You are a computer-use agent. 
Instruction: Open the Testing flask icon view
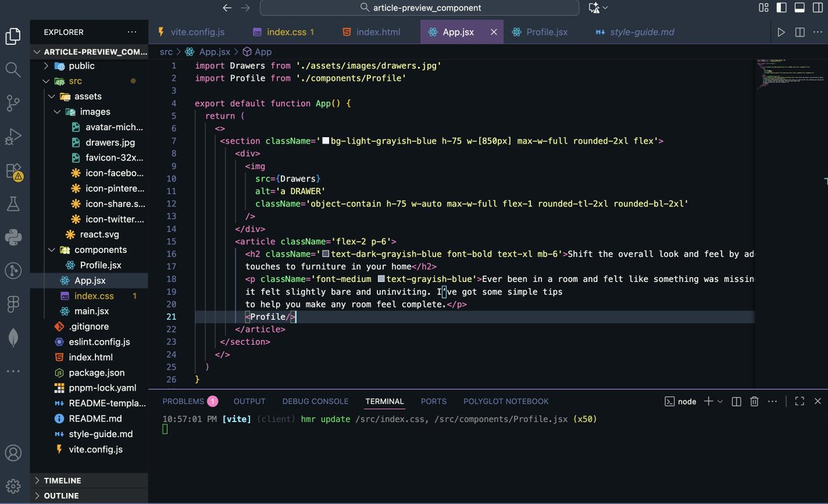[13, 203]
